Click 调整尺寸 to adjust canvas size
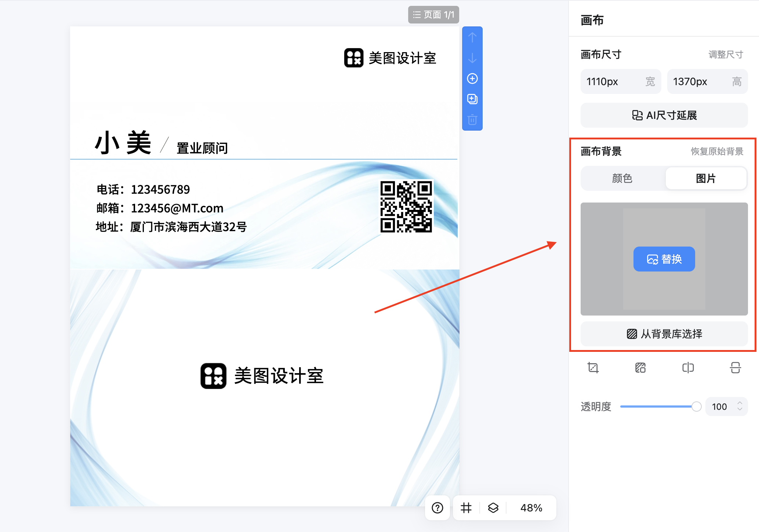This screenshot has width=759, height=532. 725,54
